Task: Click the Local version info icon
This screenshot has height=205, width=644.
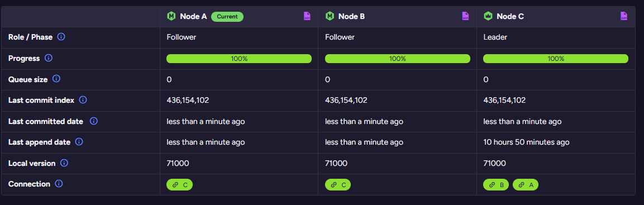Action: (x=64, y=163)
